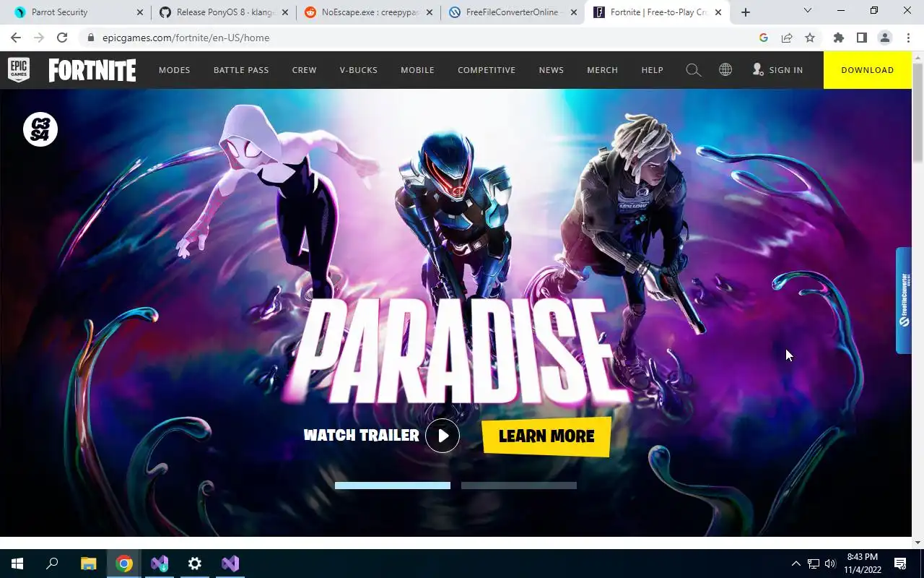View site information lock icon
The width and height of the screenshot is (924, 578).
(x=91, y=38)
